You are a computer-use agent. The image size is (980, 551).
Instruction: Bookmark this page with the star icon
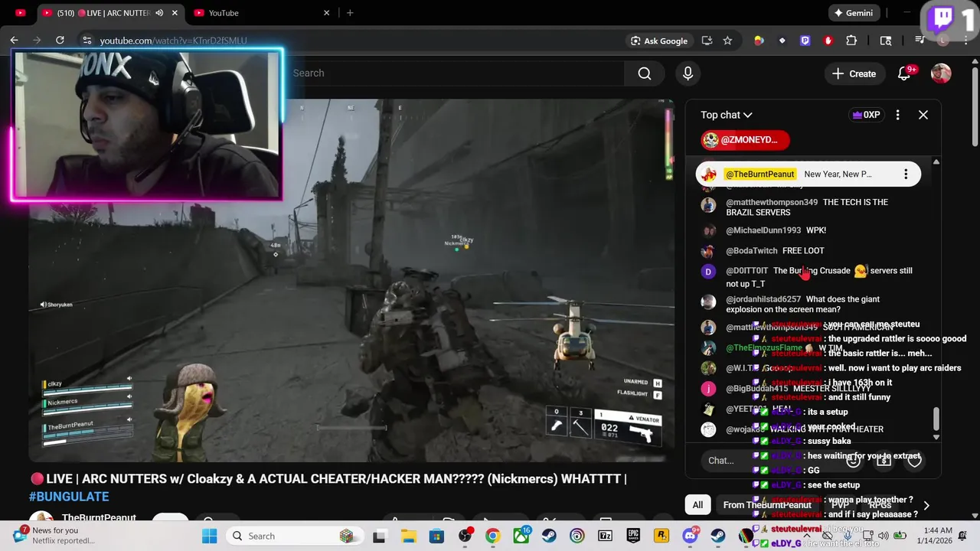[x=727, y=41]
